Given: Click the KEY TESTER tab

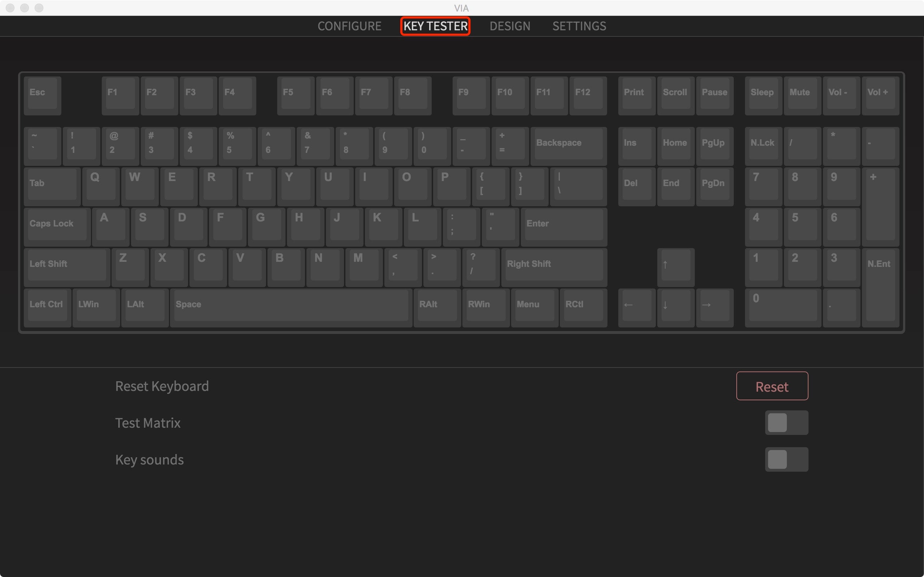Looking at the screenshot, I should pyautogui.click(x=435, y=26).
